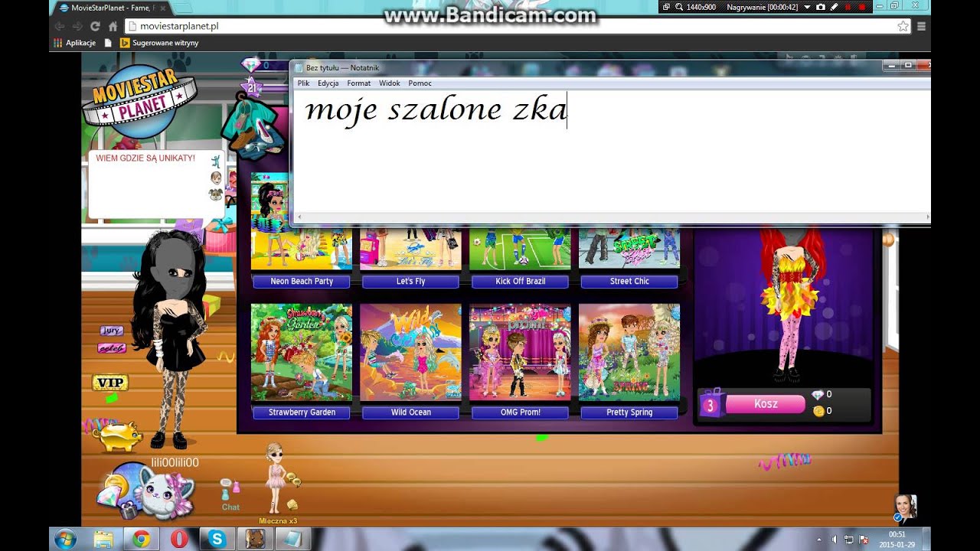The width and height of the screenshot is (980, 551).
Task: Open the Street Chic theme
Action: point(629,282)
